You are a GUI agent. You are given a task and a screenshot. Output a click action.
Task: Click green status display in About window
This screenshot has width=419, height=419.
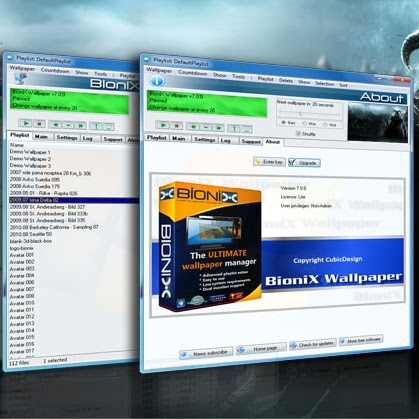(x=207, y=103)
